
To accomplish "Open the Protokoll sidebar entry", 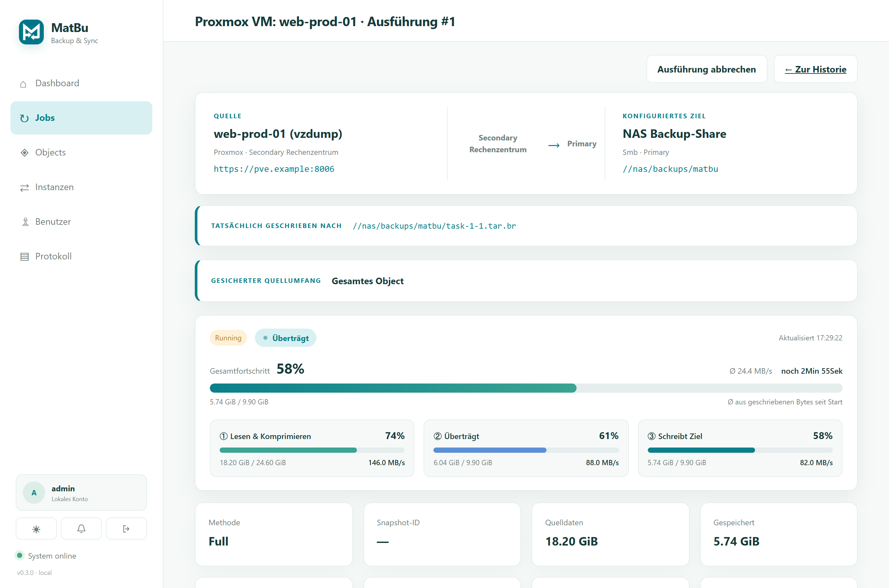I will (81, 256).
